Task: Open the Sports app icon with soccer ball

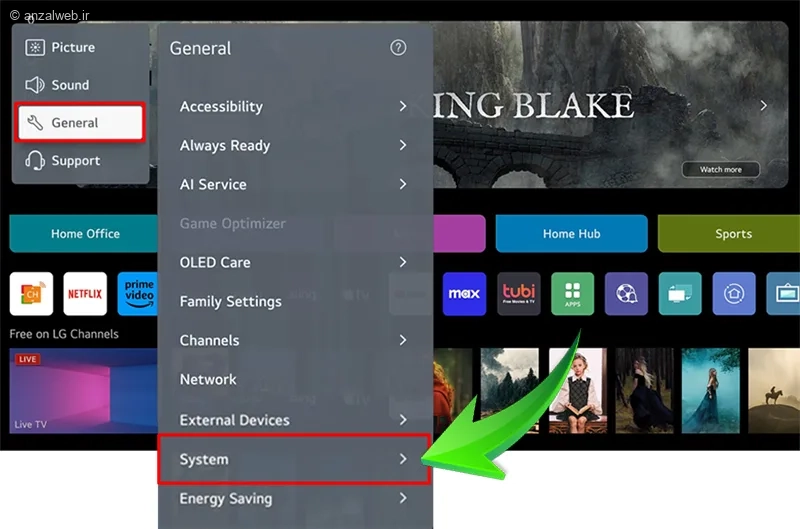Action: [x=627, y=294]
